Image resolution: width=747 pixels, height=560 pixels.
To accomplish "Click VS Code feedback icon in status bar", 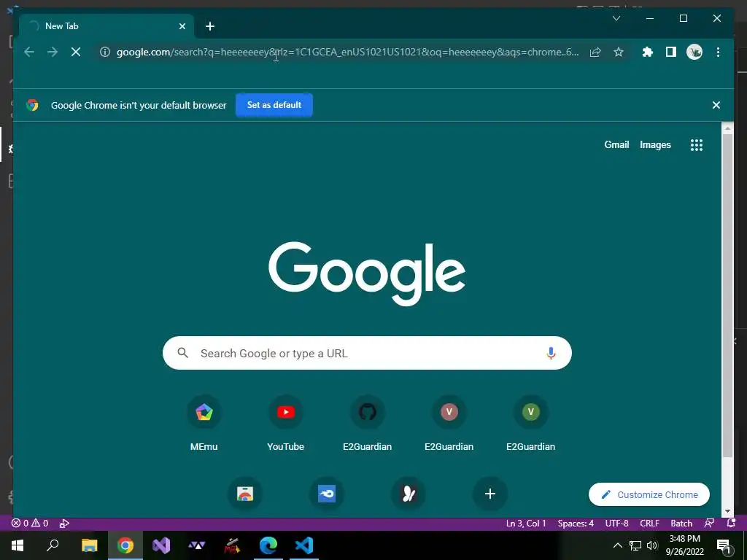I will (x=709, y=524).
